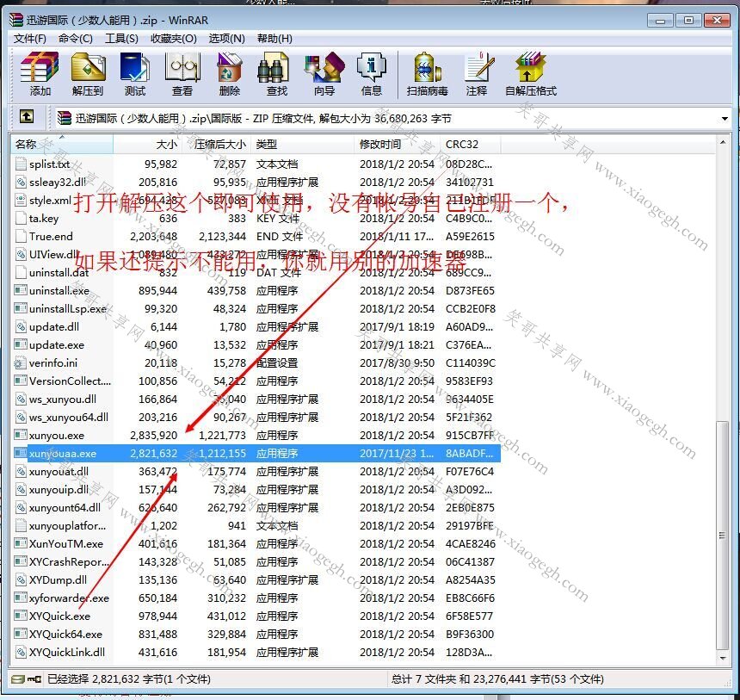Sort by Type (类型) column header
The height and width of the screenshot is (700, 740).
point(303,144)
